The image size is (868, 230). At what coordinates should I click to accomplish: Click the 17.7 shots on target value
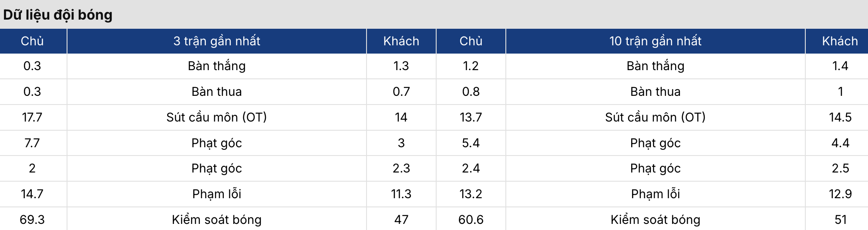[32, 117]
